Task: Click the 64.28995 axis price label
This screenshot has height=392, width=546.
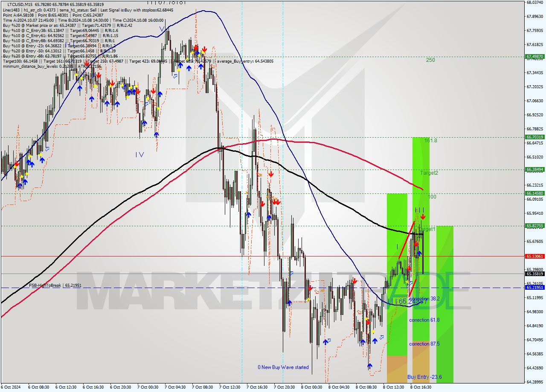Action: click(535, 382)
